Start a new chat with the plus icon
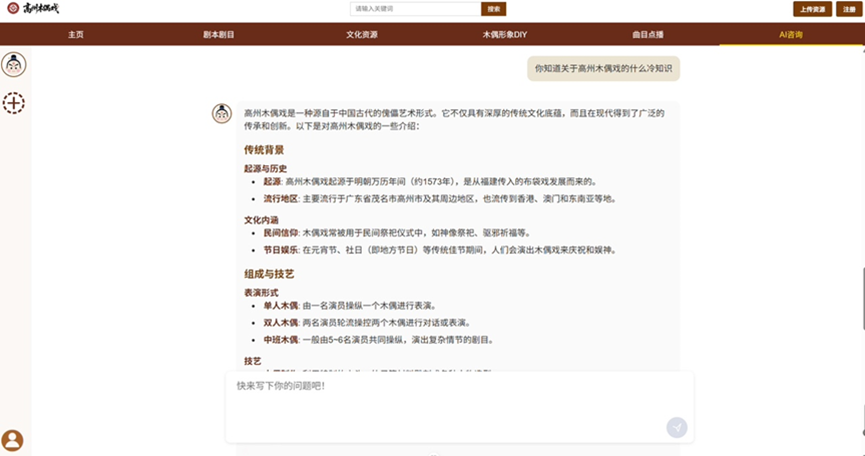Viewport: 865px width, 456px height. [14, 102]
